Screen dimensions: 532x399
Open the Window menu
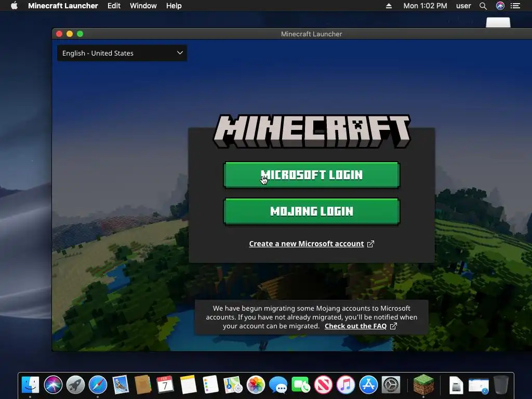143,6
